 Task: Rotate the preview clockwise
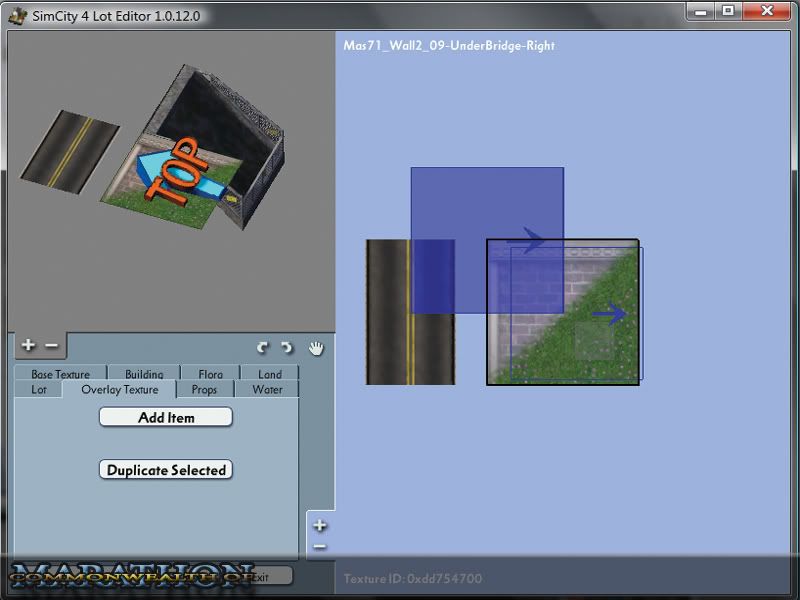pyautogui.click(x=287, y=347)
